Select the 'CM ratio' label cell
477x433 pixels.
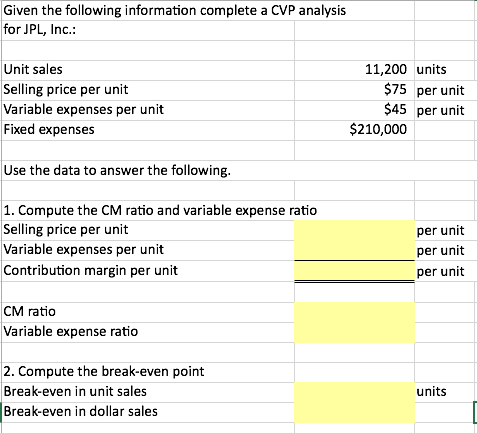point(148,312)
